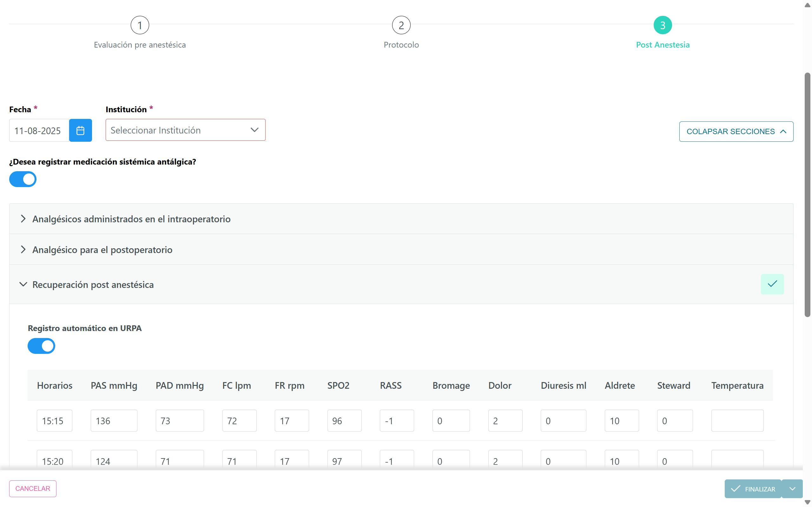Click the vertical page scrollbar thumb
Image resolution: width=812 pixels, height=507 pixels.
tap(807, 194)
